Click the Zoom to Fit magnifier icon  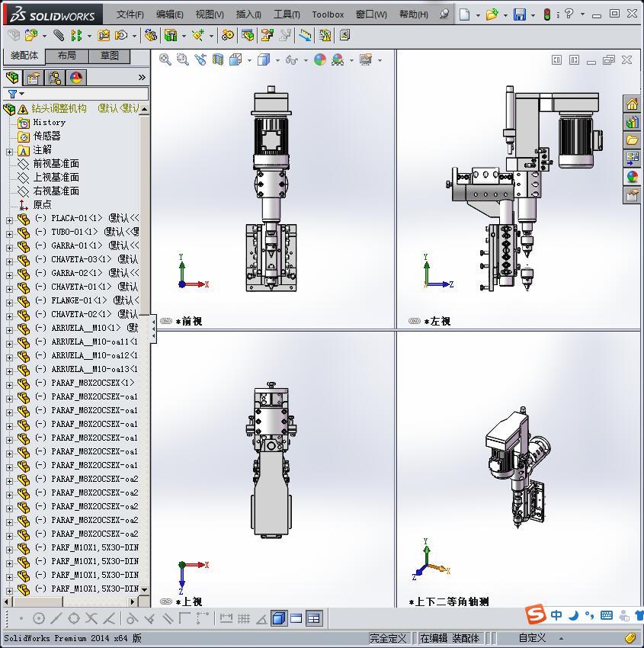click(165, 60)
